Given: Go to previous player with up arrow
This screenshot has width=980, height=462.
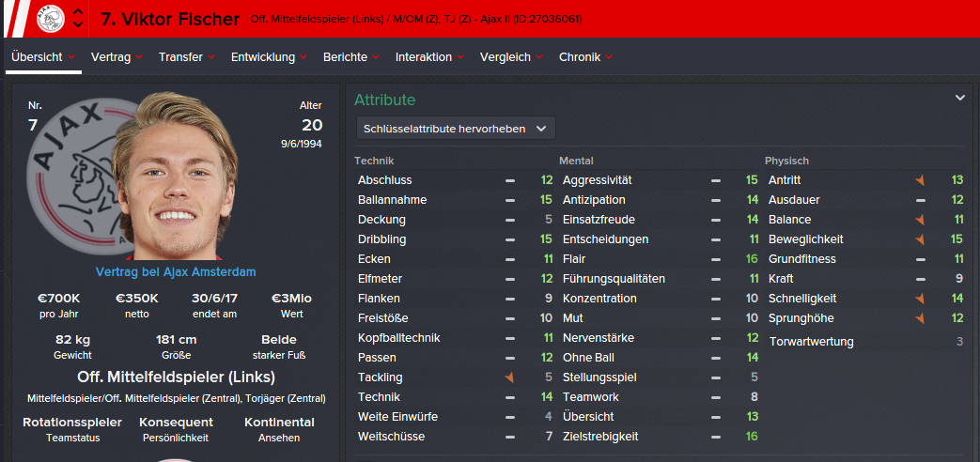Looking at the screenshot, I should pos(78,12).
